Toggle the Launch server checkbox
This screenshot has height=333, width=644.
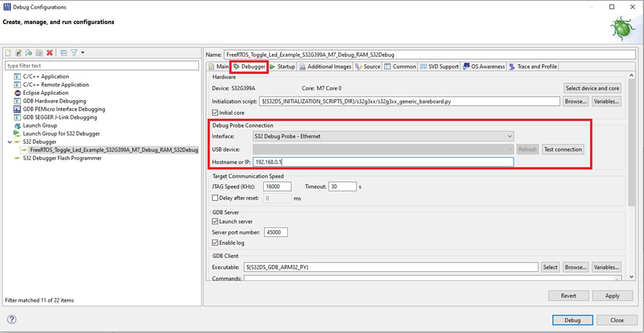[215, 221]
